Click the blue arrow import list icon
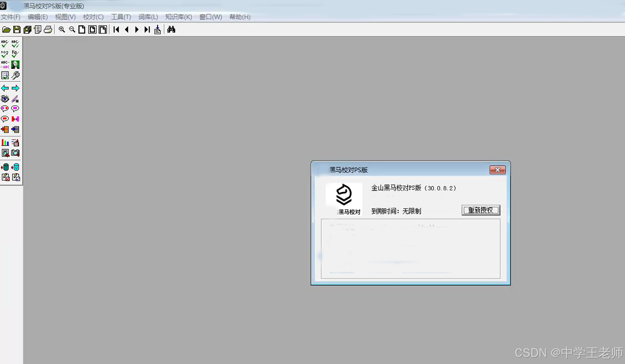The image size is (625, 364). [15, 129]
